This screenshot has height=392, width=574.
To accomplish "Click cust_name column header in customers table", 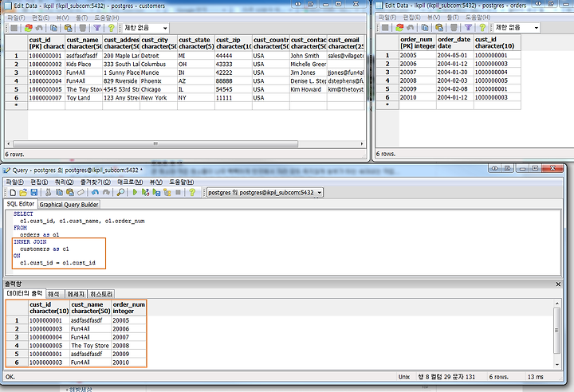I will tap(84, 43).
